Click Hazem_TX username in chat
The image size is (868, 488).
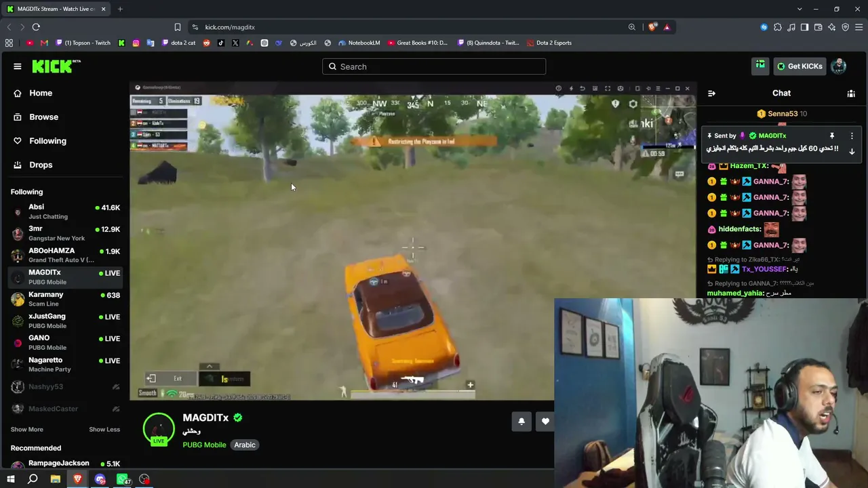(x=749, y=165)
